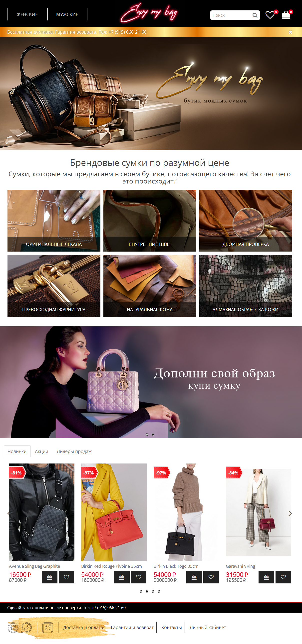
Task: Select the first product carousel dot
Action: point(141,591)
